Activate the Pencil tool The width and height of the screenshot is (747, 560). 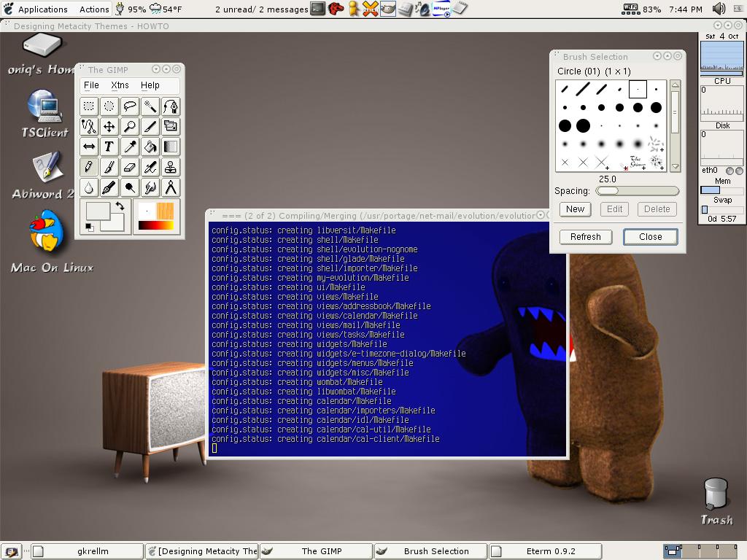[x=89, y=167]
